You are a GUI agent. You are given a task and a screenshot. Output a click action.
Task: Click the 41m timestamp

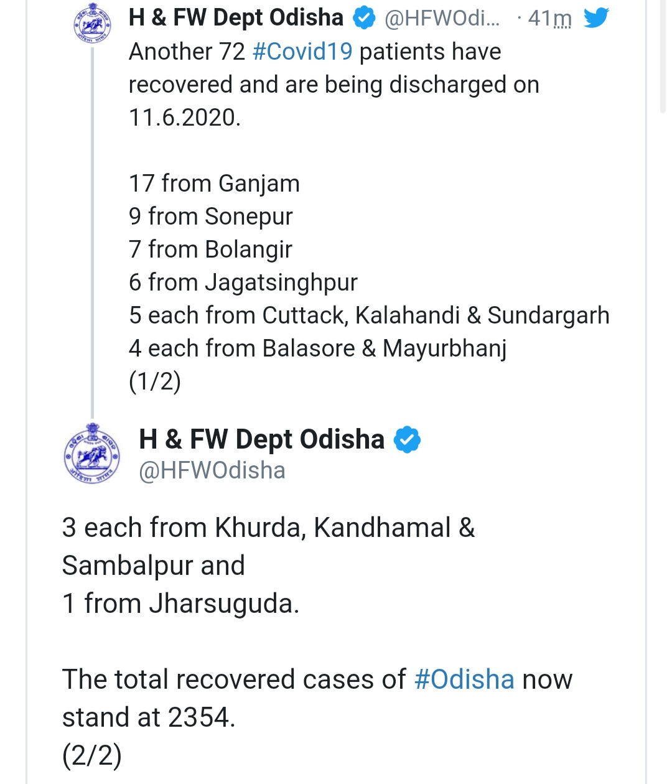(x=549, y=19)
